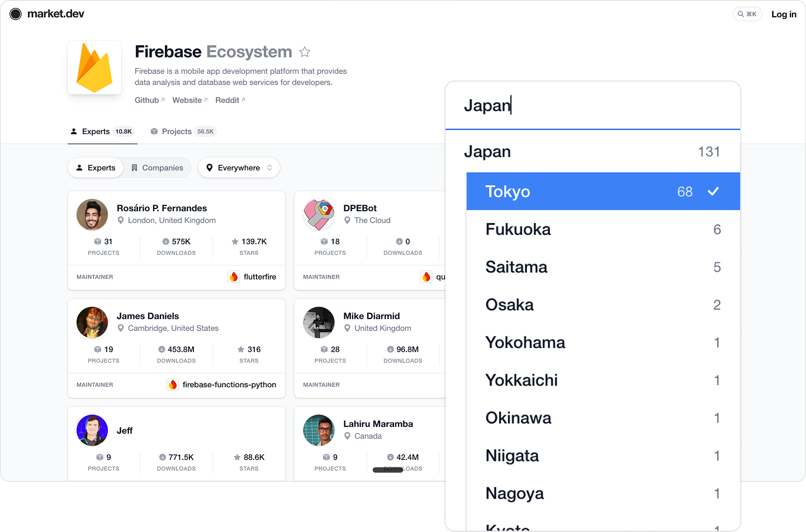Click the flame icon on DPEBot's card
This screenshot has height=532, width=806.
click(426, 277)
